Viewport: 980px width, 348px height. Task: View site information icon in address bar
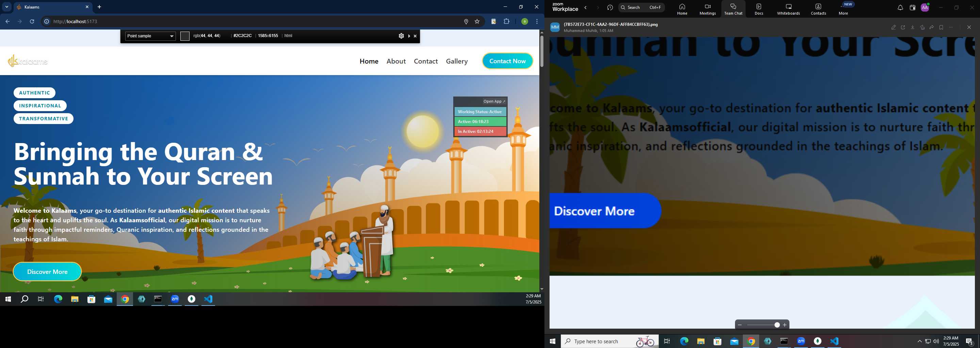click(46, 22)
